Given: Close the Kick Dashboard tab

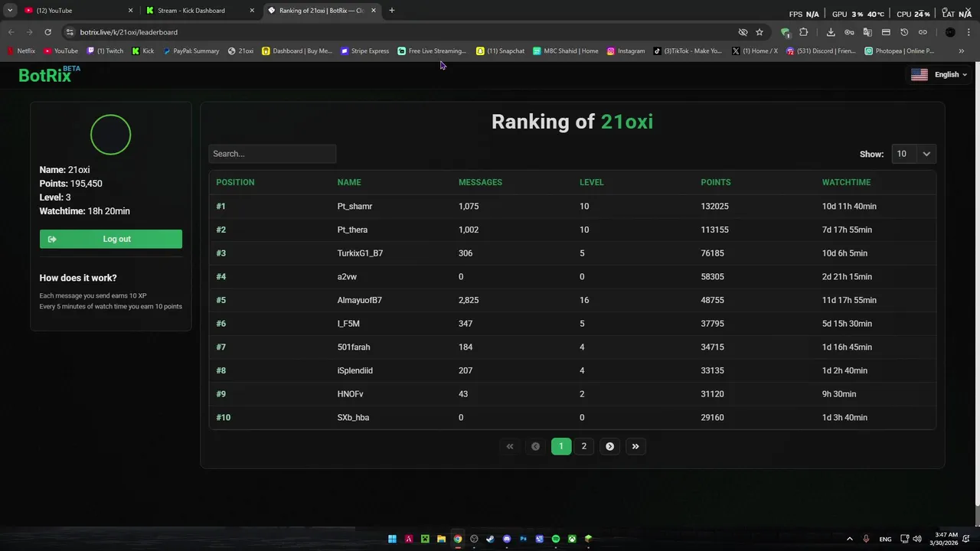Looking at the screenshot, I should pyautogui.click(x=252, y=11).
